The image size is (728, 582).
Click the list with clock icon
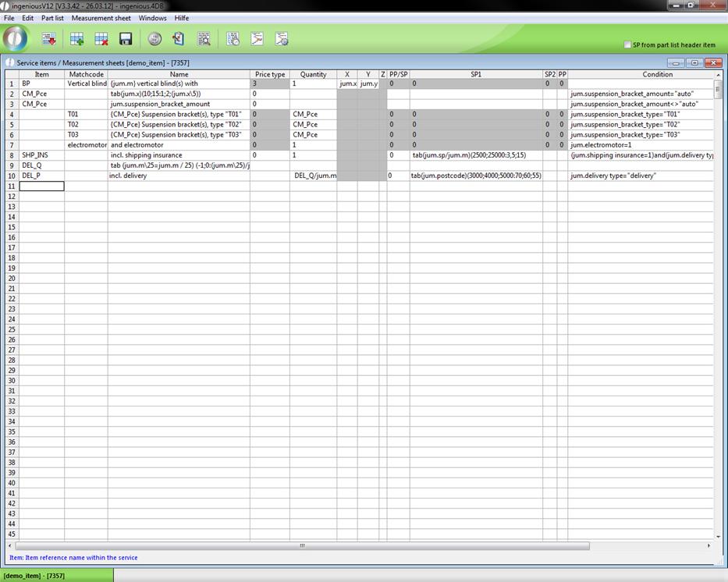(x=233, y=38)
